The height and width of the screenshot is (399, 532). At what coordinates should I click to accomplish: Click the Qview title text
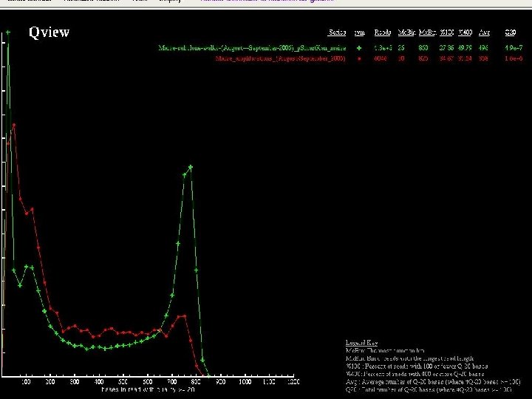49,32
